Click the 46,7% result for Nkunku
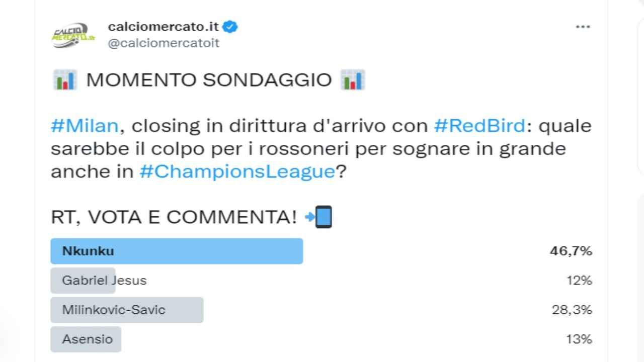The height and width of the screenshot is (362, 644). (x=571, y=251)
